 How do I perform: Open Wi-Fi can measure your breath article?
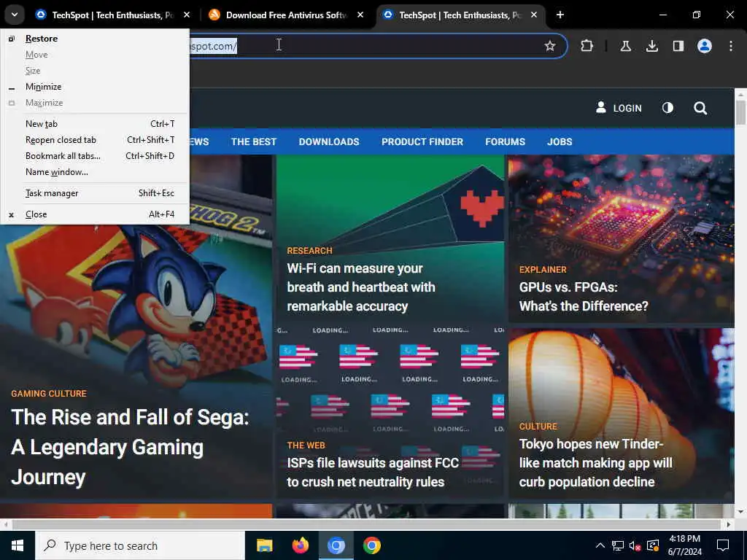360,287
